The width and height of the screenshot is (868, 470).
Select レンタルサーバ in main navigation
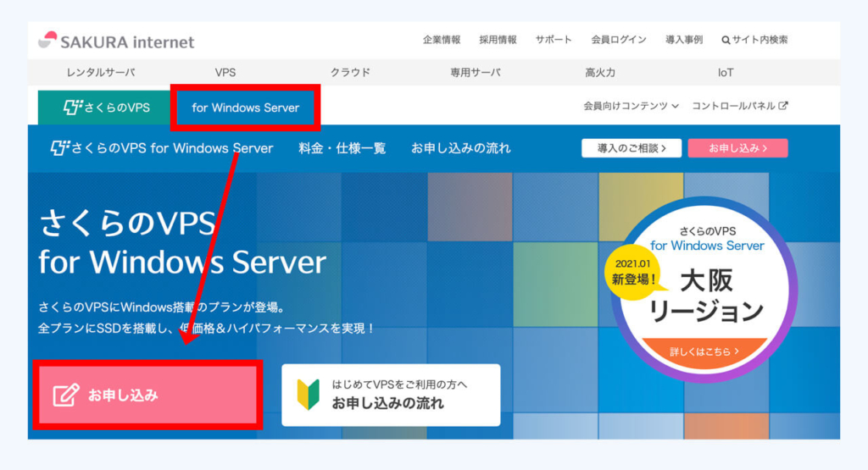pos(100,73)
